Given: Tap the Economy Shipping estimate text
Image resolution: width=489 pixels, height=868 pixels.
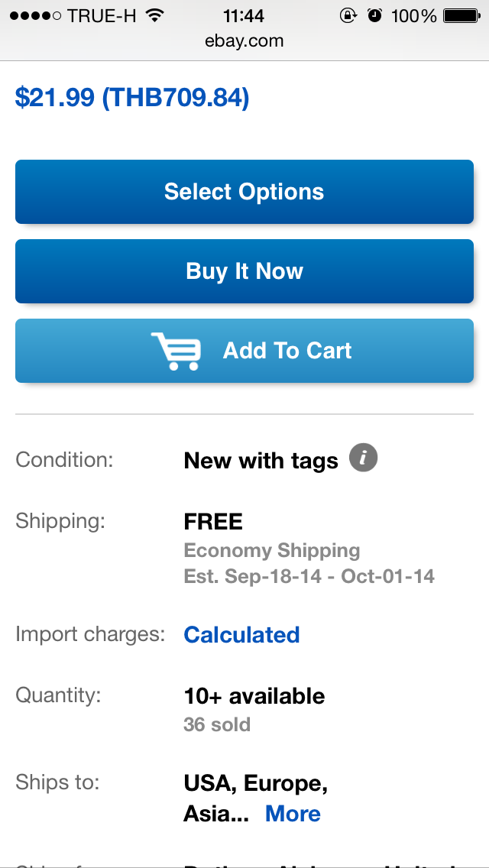Looking at the screenshot, I should pyautogui.click(x=272, y=551).
